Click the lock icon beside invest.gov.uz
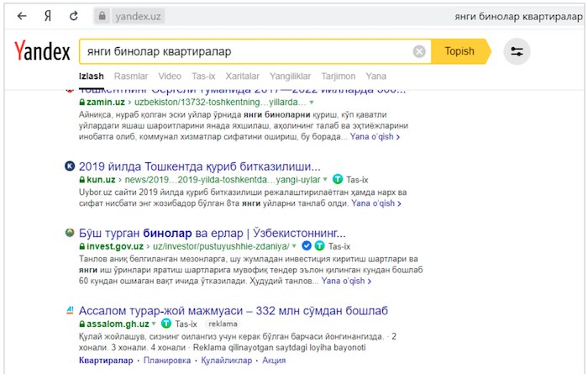Viewport: 588px width, 374px height. [82, 247]
